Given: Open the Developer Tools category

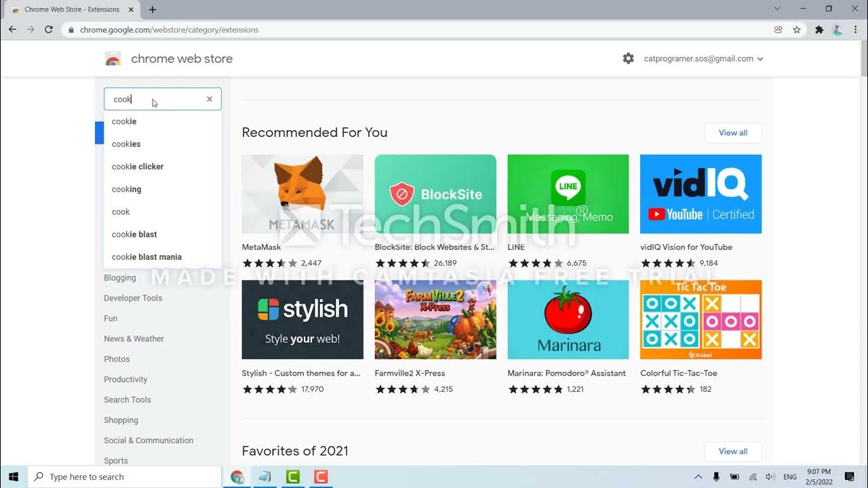Looking at the screenshot, I should coord(133,298).
